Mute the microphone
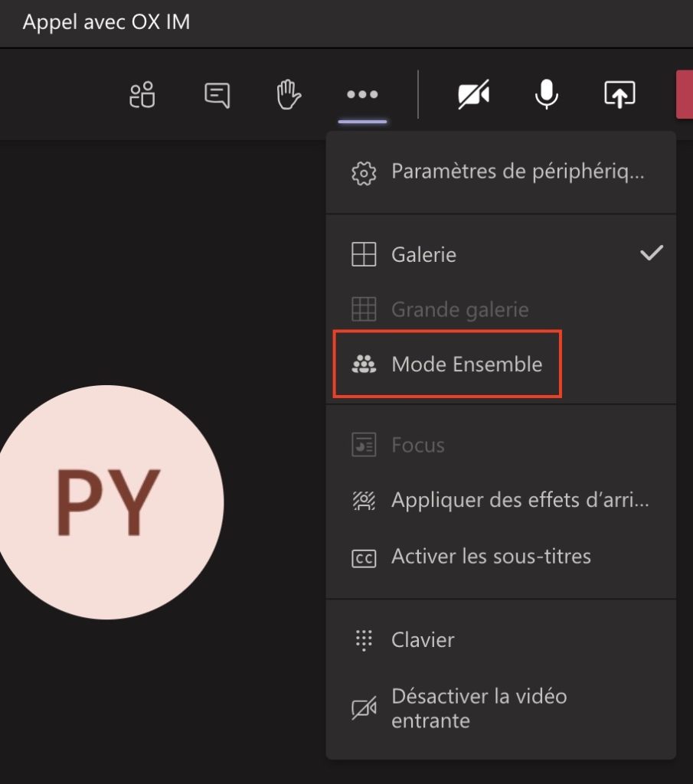This screenshot has height=784, width=693. [x=546, y=94]
